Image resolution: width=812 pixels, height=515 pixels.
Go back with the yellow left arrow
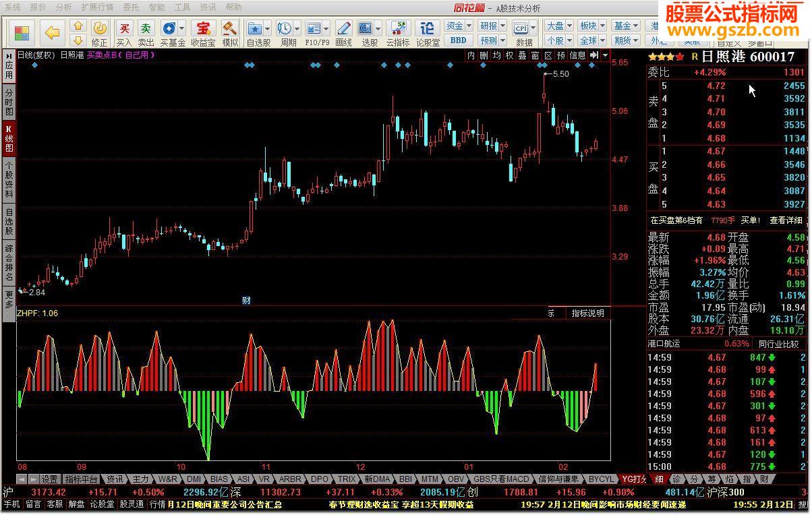tap(52, 32)
